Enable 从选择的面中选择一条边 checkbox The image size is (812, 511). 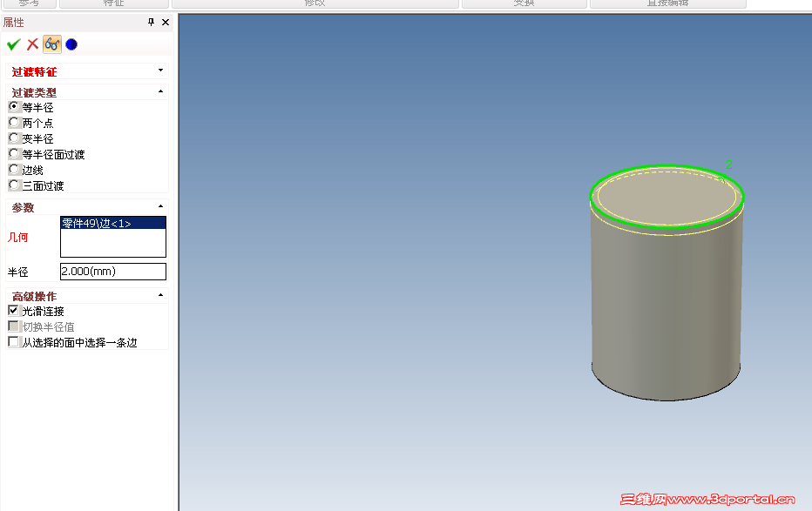click(13, 341)
